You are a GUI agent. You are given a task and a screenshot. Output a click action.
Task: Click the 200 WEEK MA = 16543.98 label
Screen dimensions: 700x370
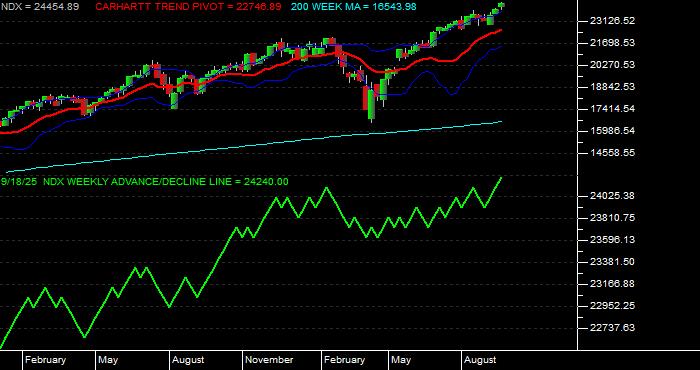(x=354, y=7)
